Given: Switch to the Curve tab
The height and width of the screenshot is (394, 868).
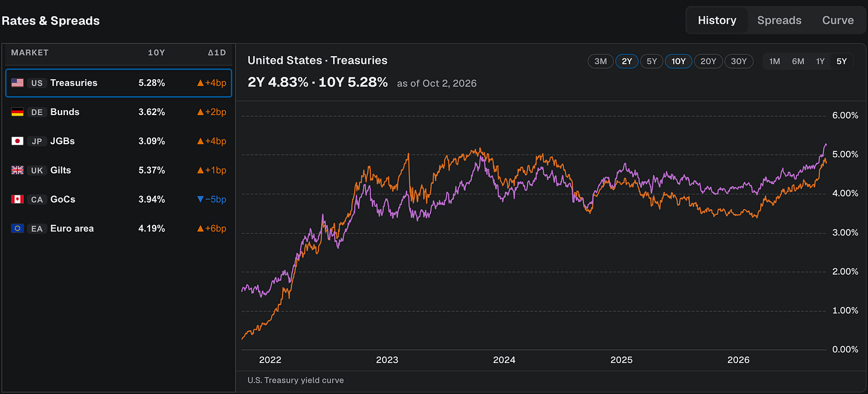Looking at the screenshot, I should (838, 20).
